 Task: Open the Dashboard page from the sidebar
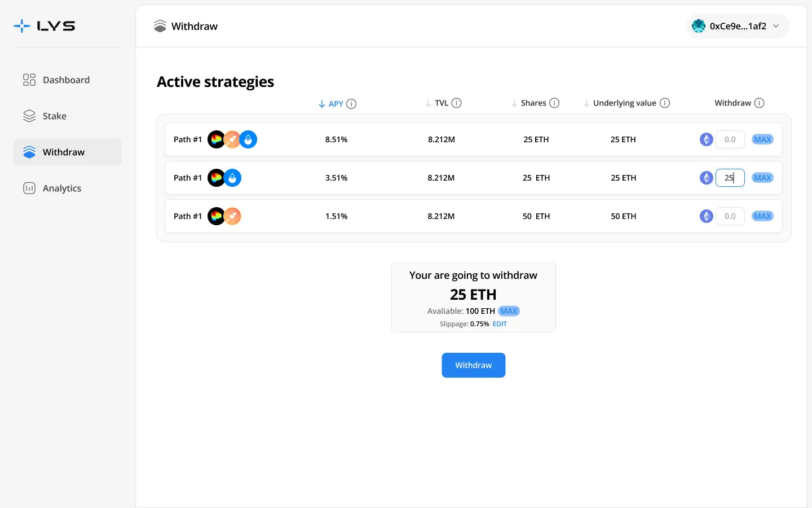tap(66, 80)
